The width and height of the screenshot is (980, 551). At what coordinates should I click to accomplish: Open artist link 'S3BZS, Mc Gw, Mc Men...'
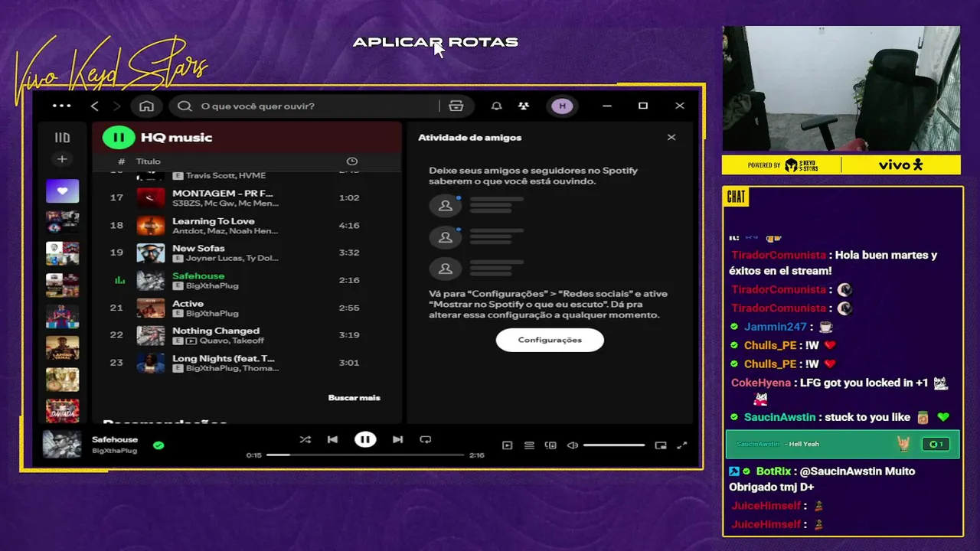(225, 204)
